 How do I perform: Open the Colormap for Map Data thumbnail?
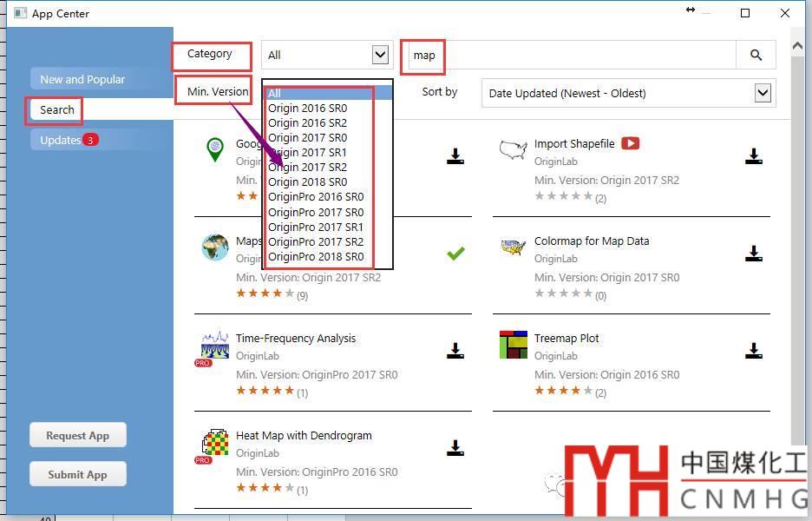[x=513, y=247]
